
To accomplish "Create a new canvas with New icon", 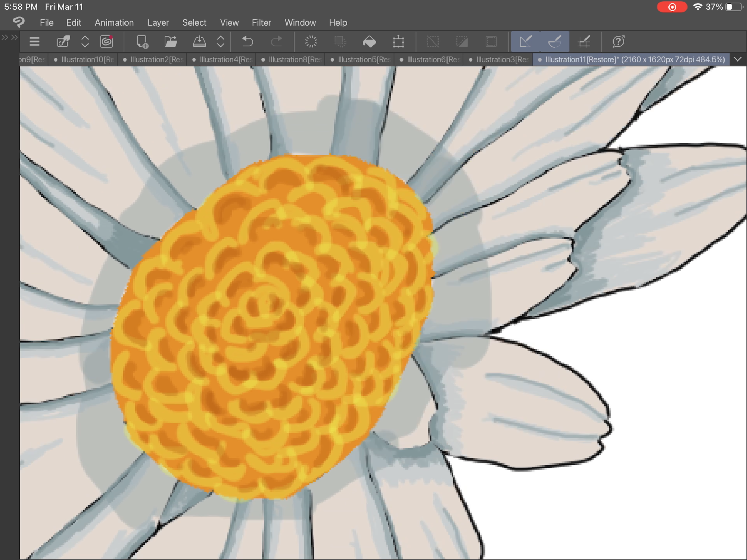I will pos(142,42).
